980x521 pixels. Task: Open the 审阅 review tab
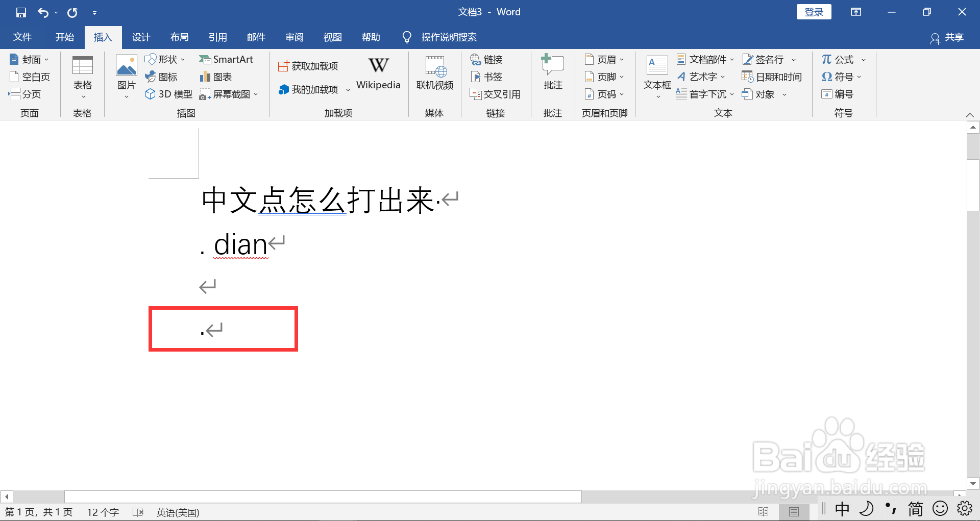coord(294,37)
